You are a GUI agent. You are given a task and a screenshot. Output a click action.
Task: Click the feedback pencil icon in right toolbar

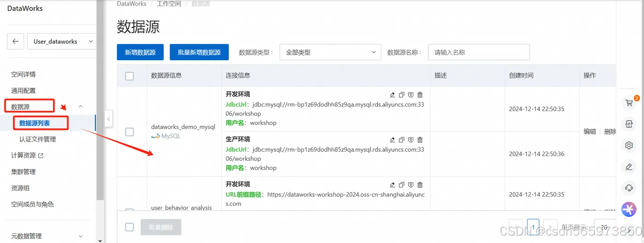[629, 167]
